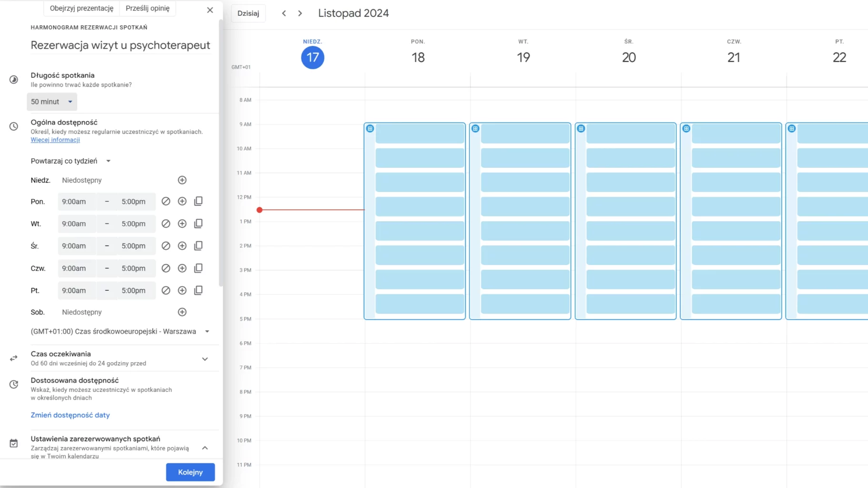Image resolution: width=868 pixels, height=488 pixels.
Task: Mark Wt. as unavailable
Action: point(166,224)
